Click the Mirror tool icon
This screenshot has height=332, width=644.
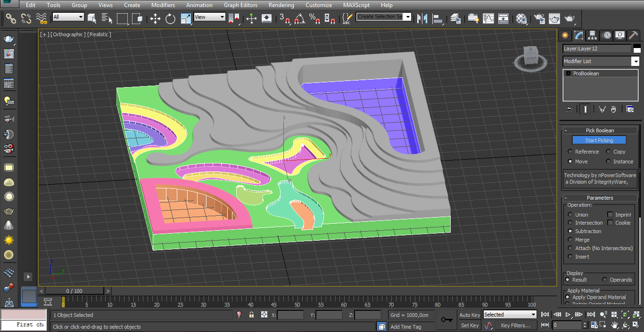click(x=422, y=18)
